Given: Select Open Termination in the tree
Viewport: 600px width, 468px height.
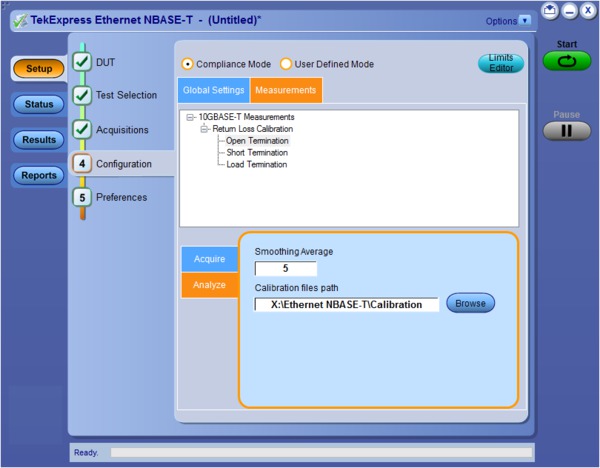Looking at the screenshot, I should coord(257,141).
